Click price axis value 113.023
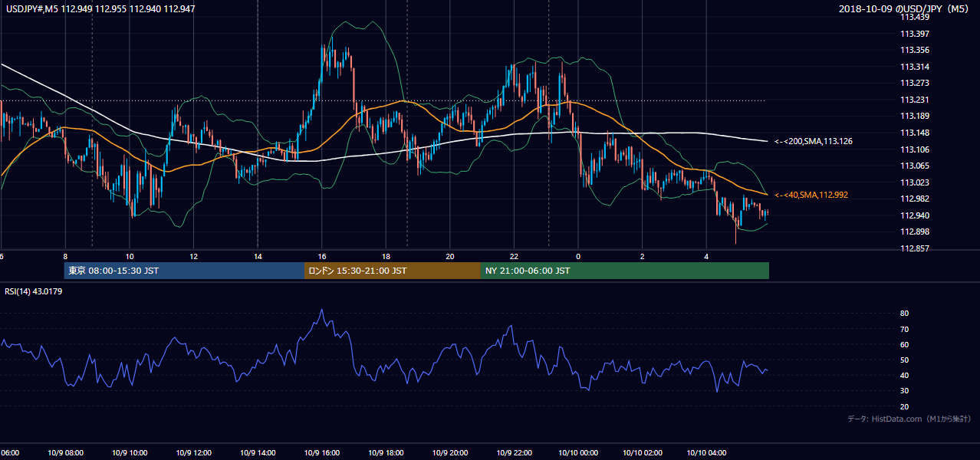 (x=916, y=182)
